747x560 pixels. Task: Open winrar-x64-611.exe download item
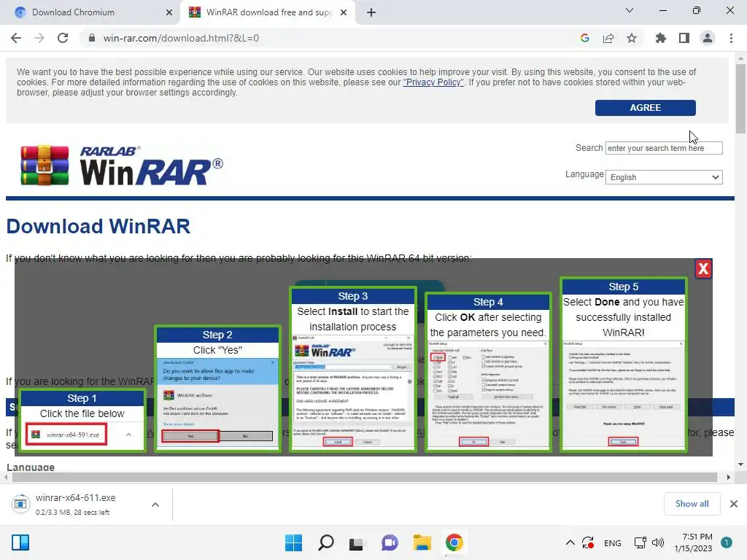[x=76, y=505]
